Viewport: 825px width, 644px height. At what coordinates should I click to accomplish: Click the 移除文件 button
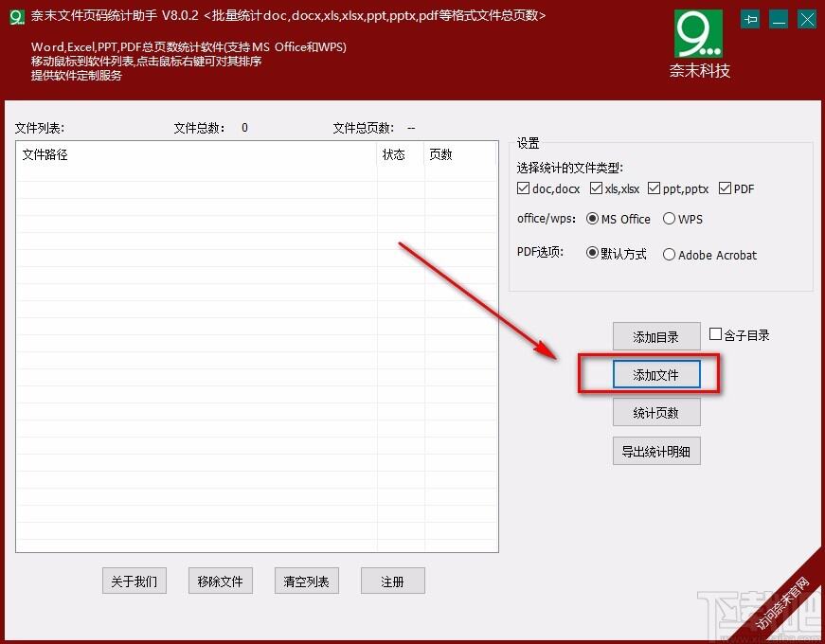click(x=221, y=581)
